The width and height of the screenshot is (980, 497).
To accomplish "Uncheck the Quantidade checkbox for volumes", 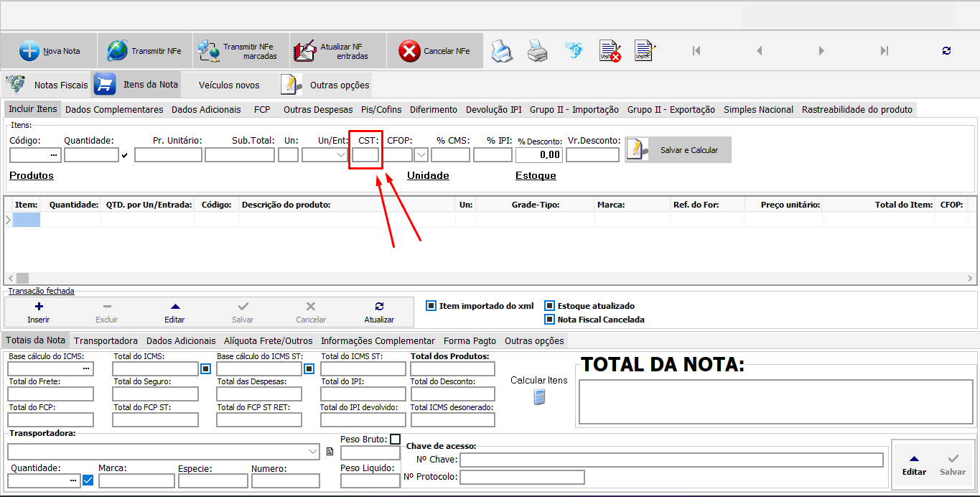I will (87, 480).
